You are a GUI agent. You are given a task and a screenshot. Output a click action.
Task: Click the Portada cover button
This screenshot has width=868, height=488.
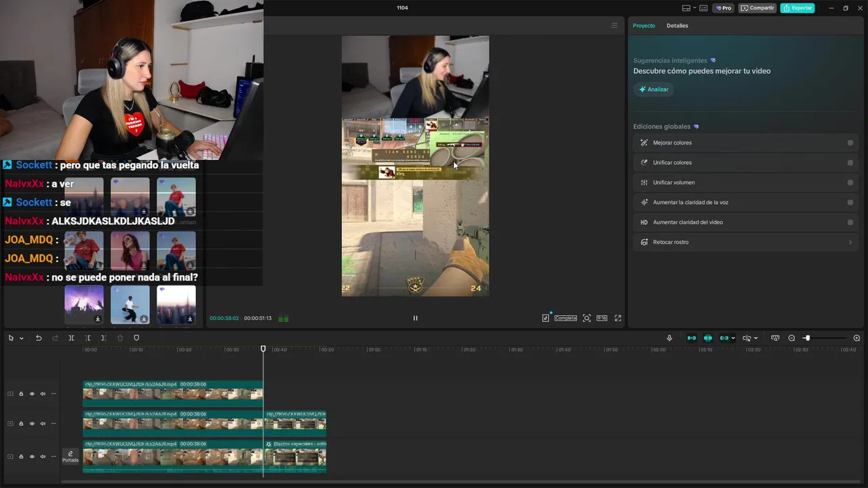(x=71, y=457)
